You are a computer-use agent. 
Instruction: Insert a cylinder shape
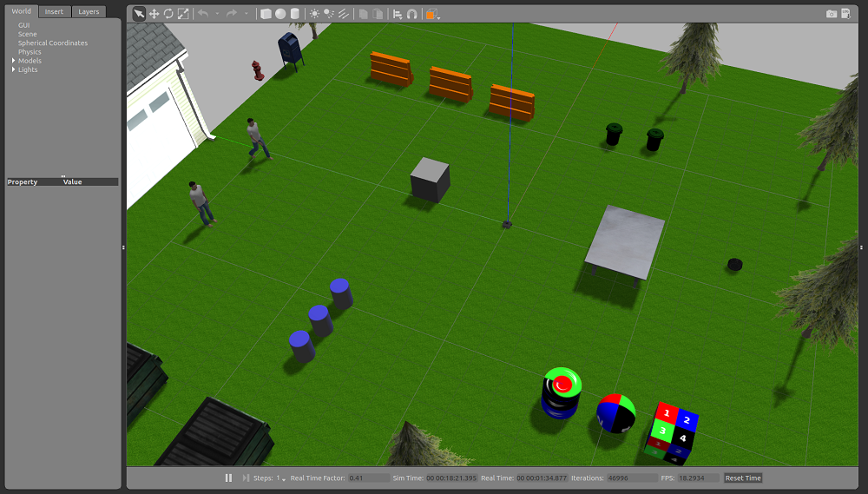click(294, 14)
